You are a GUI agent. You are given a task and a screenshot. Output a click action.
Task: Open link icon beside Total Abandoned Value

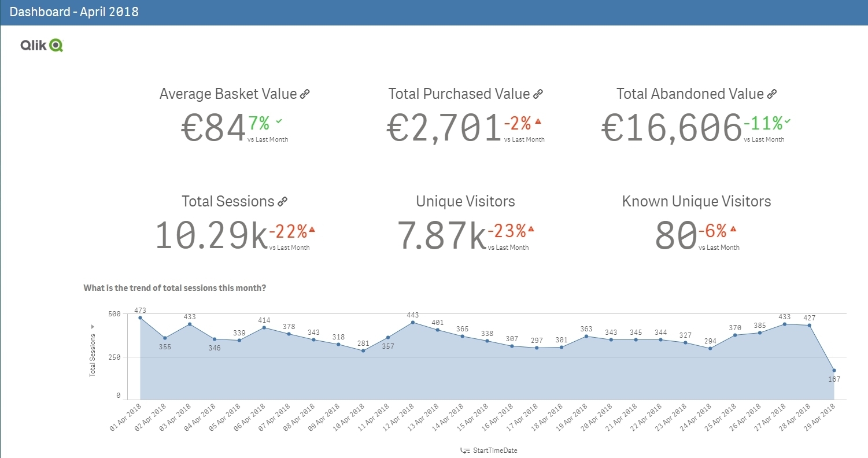coord(771,94)
